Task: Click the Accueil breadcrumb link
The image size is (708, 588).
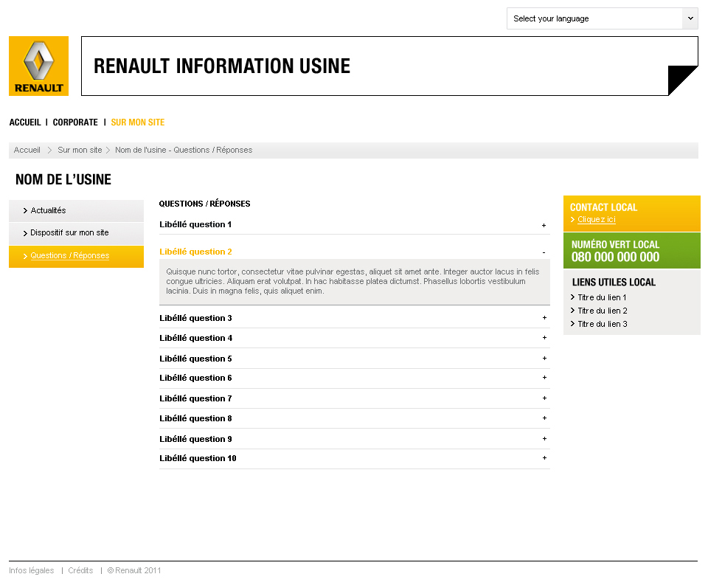Action: tap(27, 150)
